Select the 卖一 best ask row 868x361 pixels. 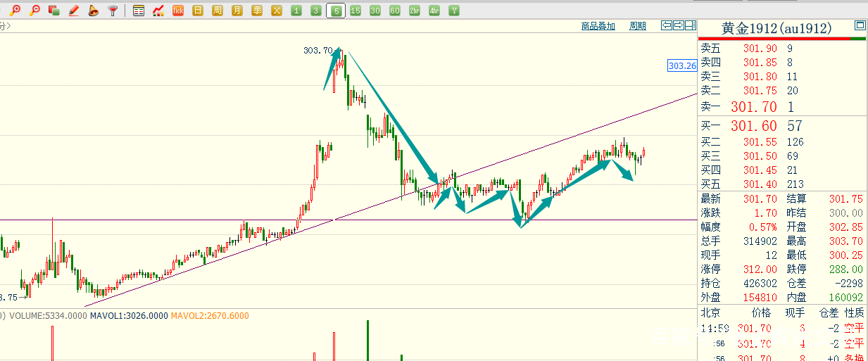tap(782, 107)
